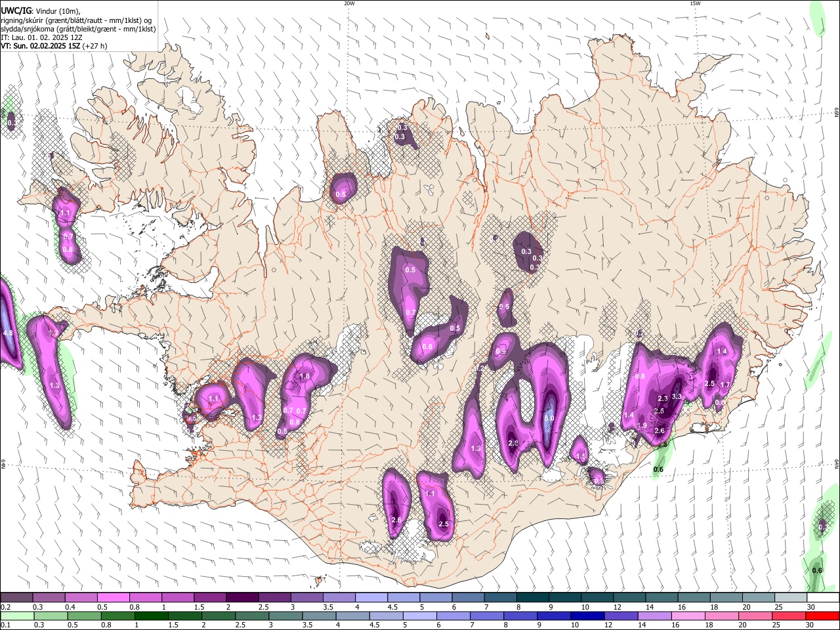Screen dimensions: 840x630
Task: Click the '30' label in the upper legend row
Action: click(811, 607)
